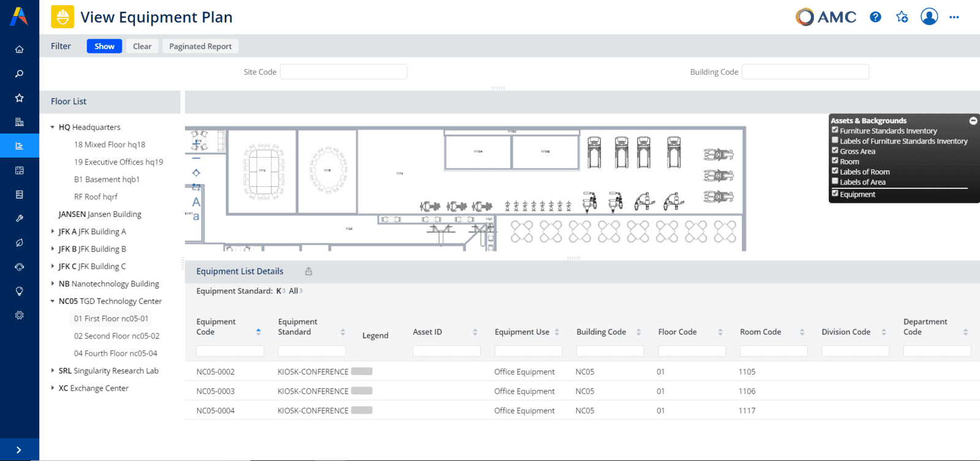The width and height of the screenshot is (980, 461).
Task: Export the Equipment List Details icon
Action: 309,272
